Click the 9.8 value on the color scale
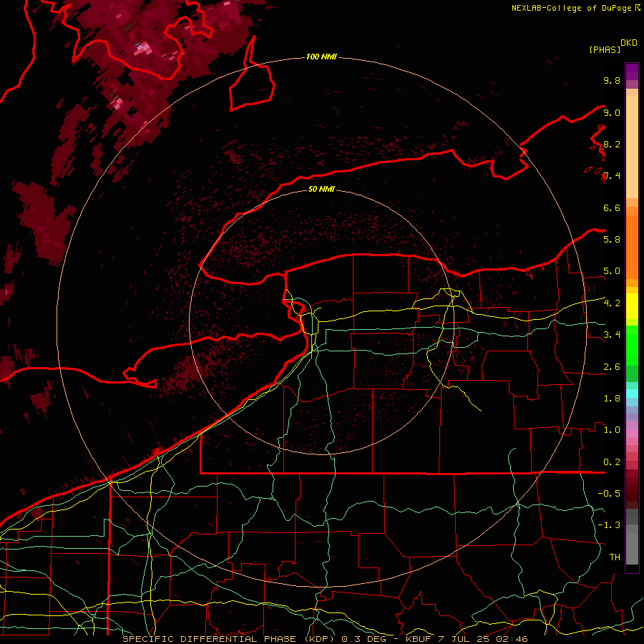 pos(612,80)
